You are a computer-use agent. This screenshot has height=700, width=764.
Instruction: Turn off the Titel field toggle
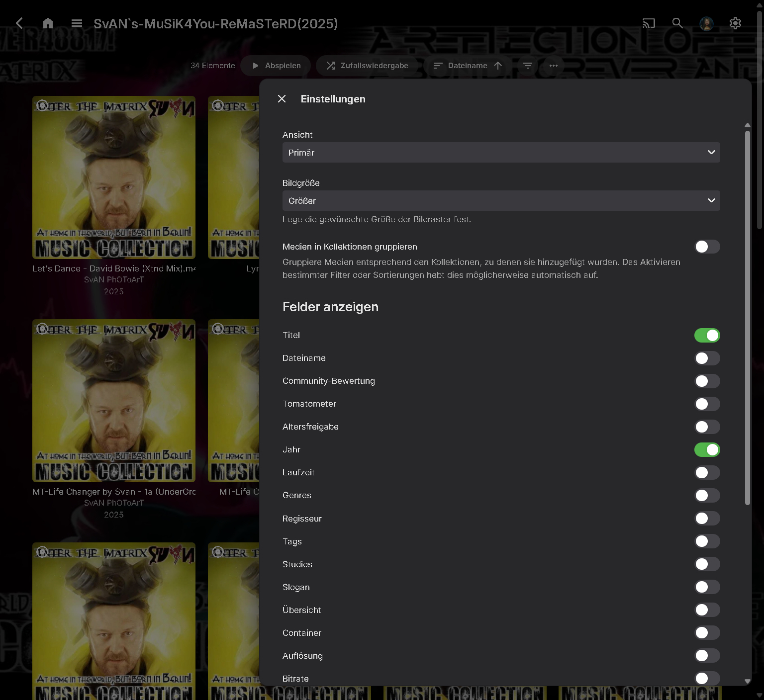tap(707, 336)
